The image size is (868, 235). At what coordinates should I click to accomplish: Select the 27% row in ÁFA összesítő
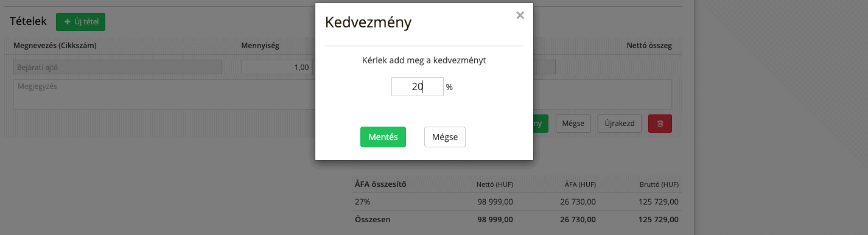(x=517, y=202)
